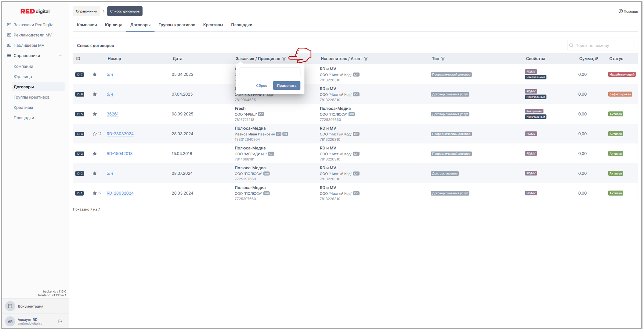
Task: Click Справочники breadcrumb item
Action: pyautogui.click(x=86, y=11)
